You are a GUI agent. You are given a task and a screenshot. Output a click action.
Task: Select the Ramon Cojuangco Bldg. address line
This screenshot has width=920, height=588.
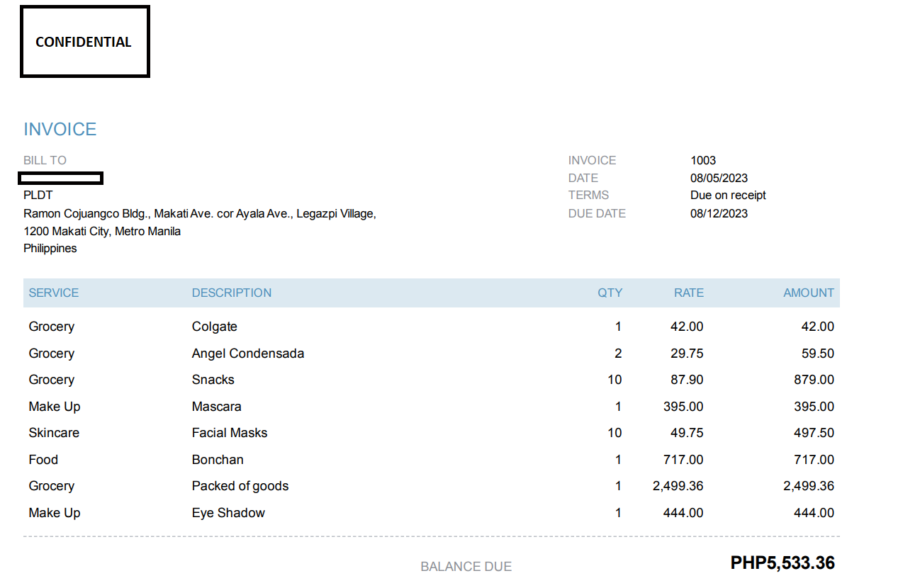[x=200, y=213]
